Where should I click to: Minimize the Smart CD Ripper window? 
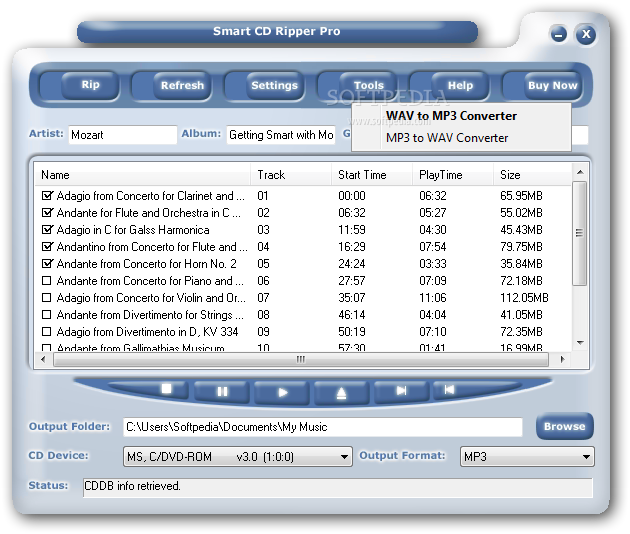558,35
